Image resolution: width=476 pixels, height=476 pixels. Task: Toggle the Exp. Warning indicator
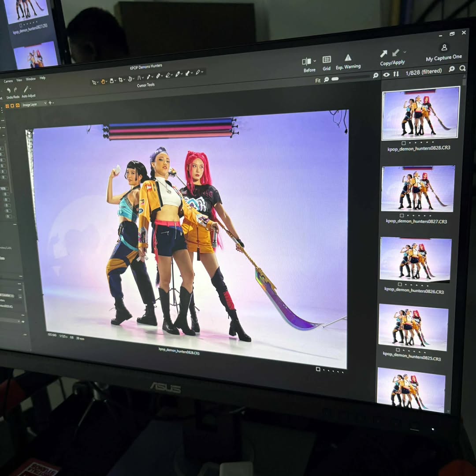tap(348, 58)
